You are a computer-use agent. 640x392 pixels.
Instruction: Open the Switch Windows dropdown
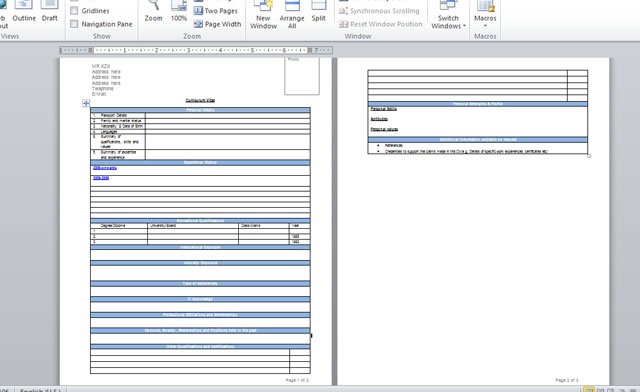[x=448, y=15]
